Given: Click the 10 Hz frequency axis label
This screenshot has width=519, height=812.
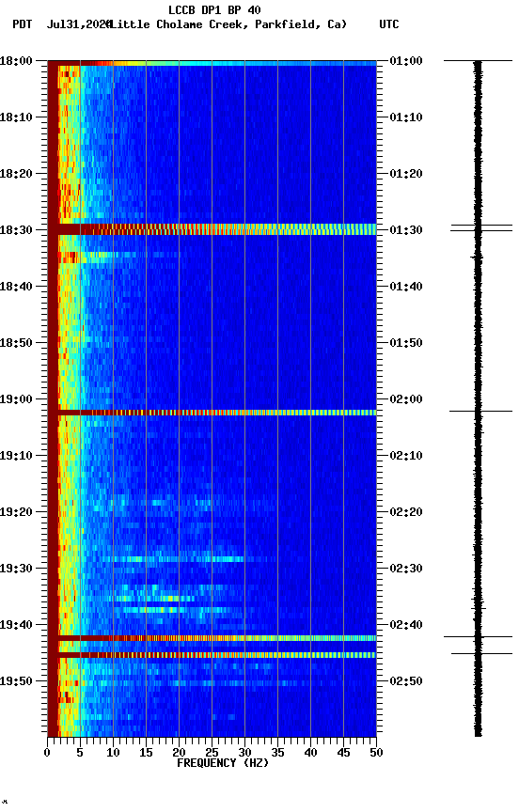Looking at the screenshot, I should click(x=113, y=753).
